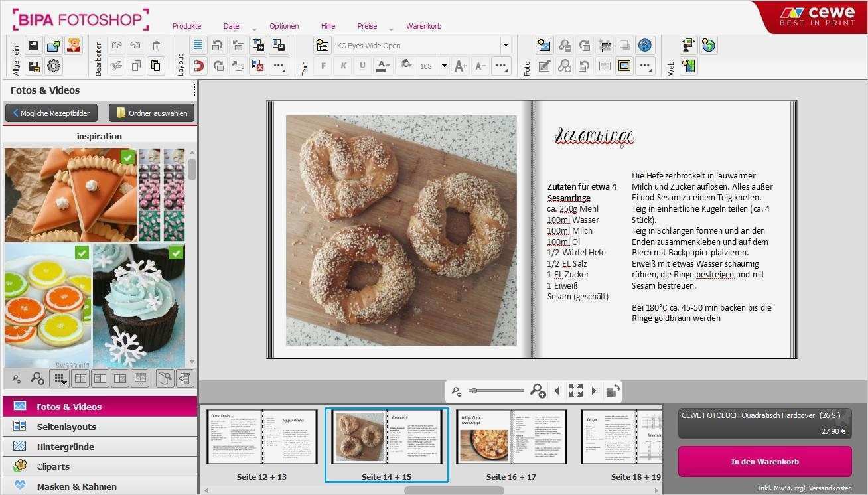The width and height of the screenshot is (868, 495).
Task: Expand the arrow after the Datei menu
Action: point(254,29)
